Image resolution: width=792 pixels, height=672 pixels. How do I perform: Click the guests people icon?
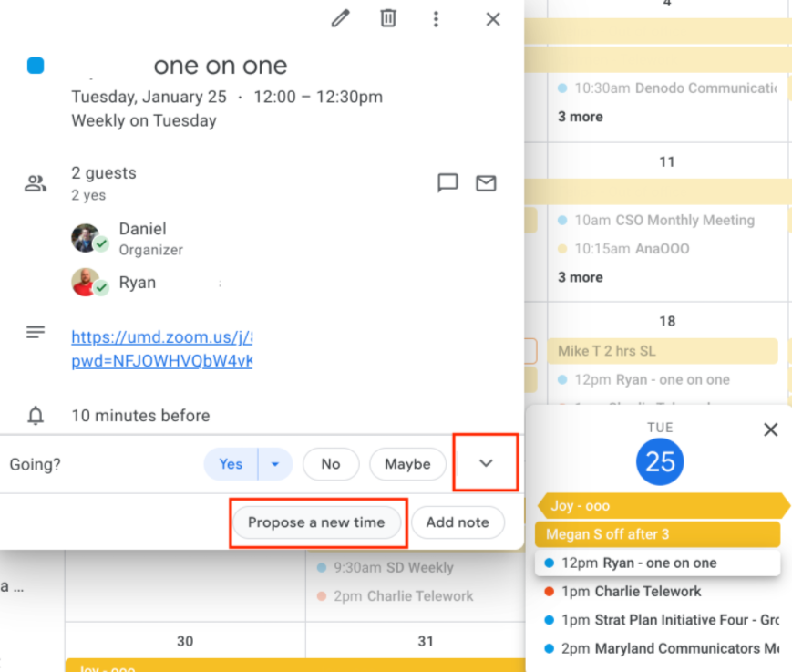point(36,183)
